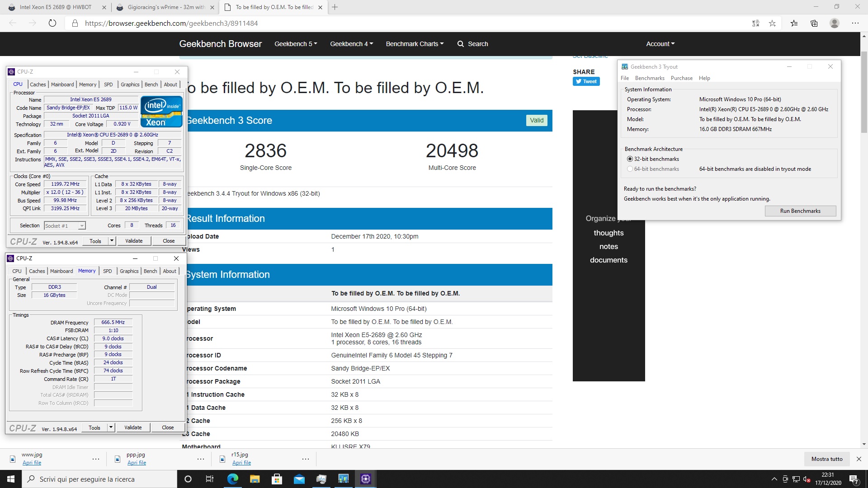This screenshot has height=488, width=868.
Task: Click the muted volume tray icon
Action: pos(807,479)
